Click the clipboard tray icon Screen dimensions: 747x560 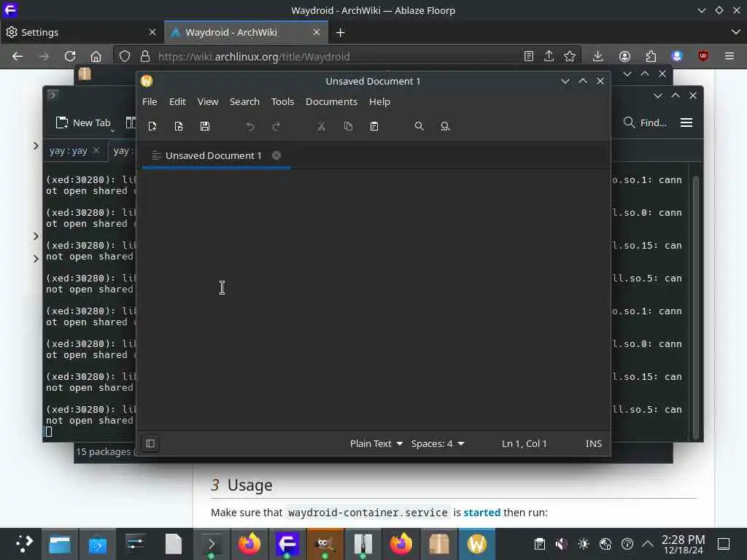click(539, 544)
